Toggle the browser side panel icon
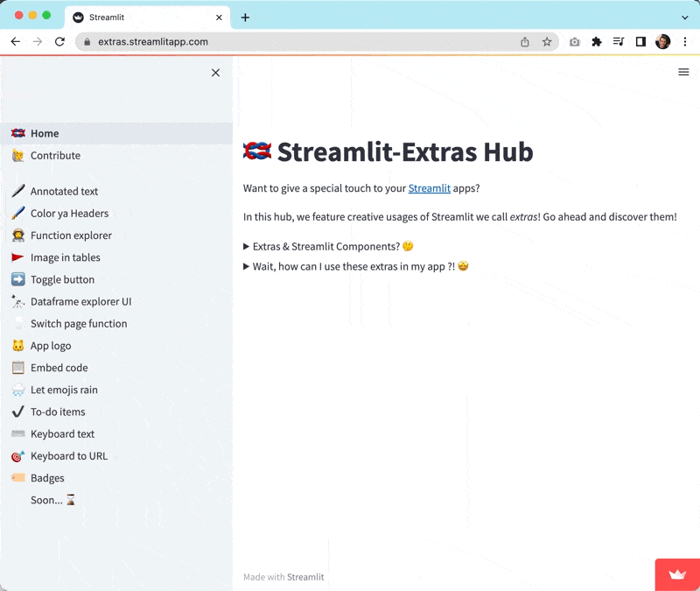The width and height of the screenshot is (700, 591). [x=640, y=41]
